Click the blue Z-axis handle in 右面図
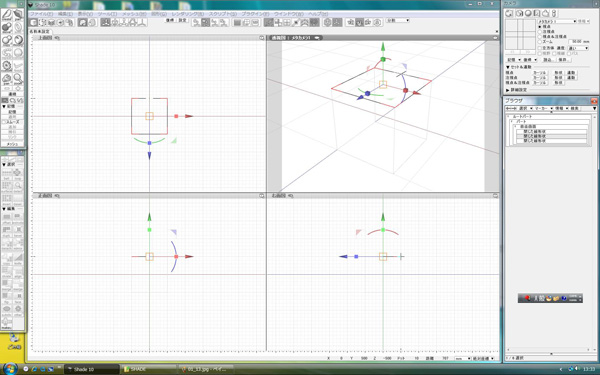Image resolution: width=600 pixels, height=375 pixels. click(x=356, y=257)
